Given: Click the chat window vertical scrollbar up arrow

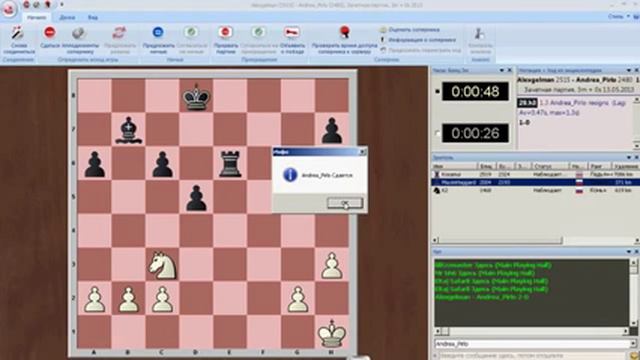Looking at the screenshot, I should pyautogui.click(x=634, y=262).
